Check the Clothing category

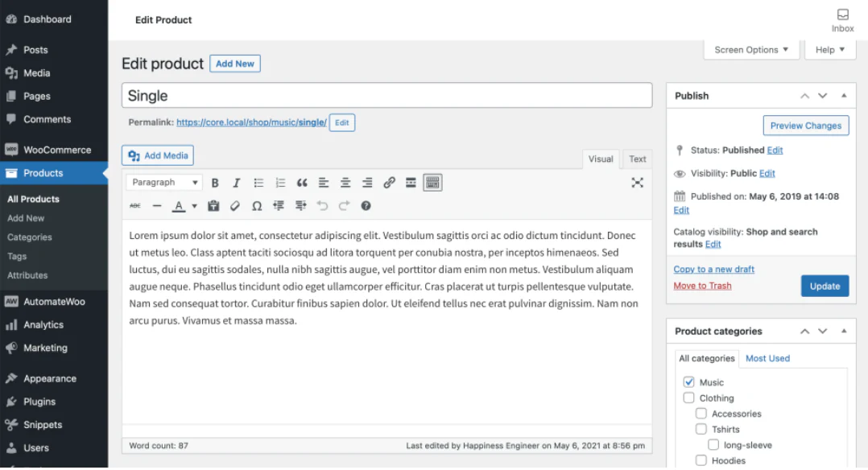(688, 397)
